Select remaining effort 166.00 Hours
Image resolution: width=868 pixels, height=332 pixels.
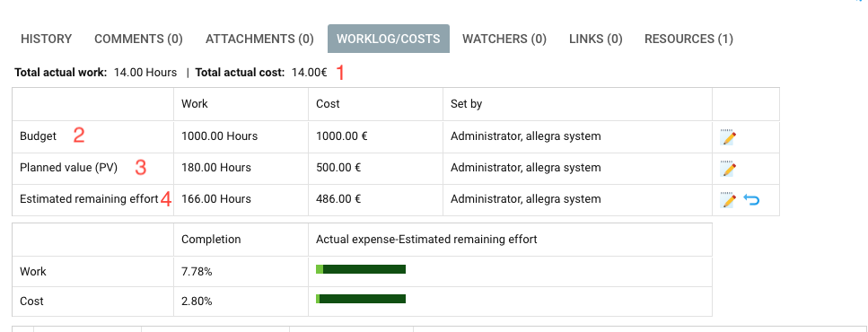click(x=216, y=199)
